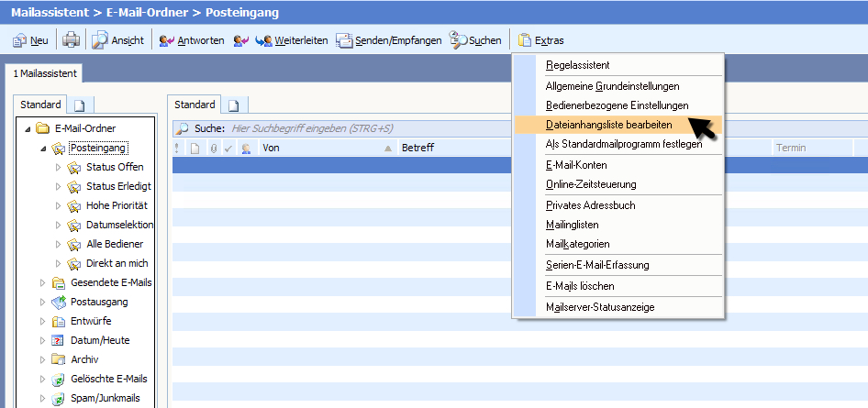
Task: Click the reply-all icon next to Antworten
Action: click(240, 40)
